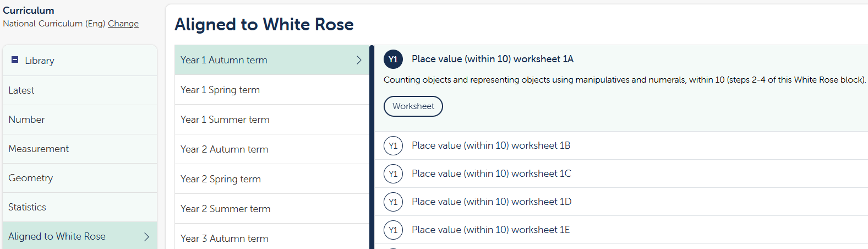This screenshot has width=868, height=249.
Task: Click Y1 badge for worksheet 1E
Action: [x=393, y=230]
